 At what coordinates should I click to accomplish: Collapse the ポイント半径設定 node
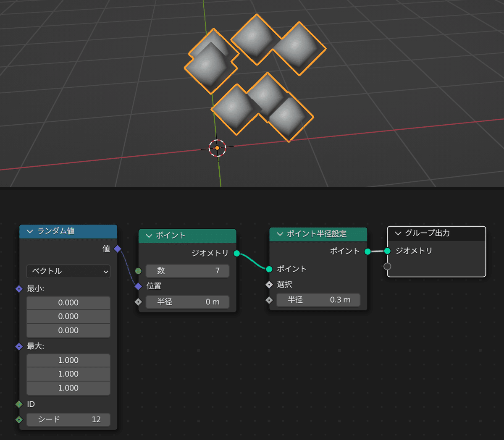point(280,234)
